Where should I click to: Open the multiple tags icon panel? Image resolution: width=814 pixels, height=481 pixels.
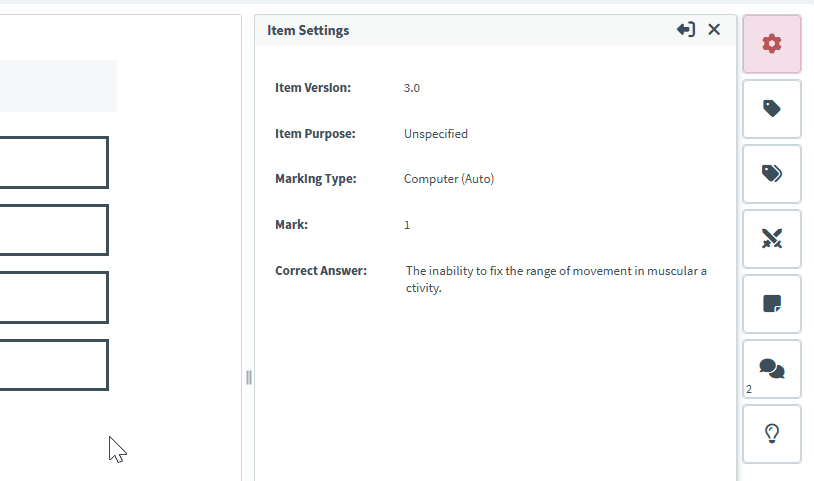pyautogui.click(x=771, y=173)
